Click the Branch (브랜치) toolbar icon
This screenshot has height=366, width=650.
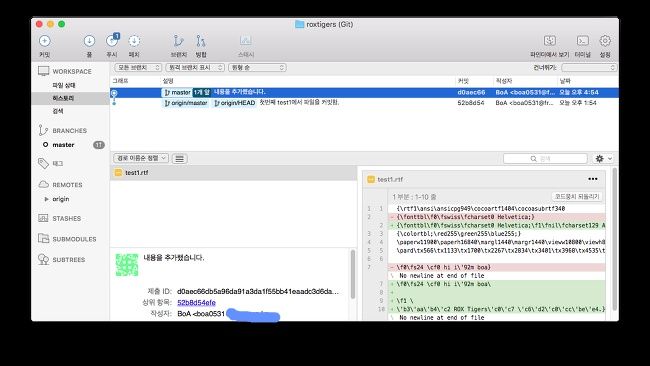pos(178,41)
